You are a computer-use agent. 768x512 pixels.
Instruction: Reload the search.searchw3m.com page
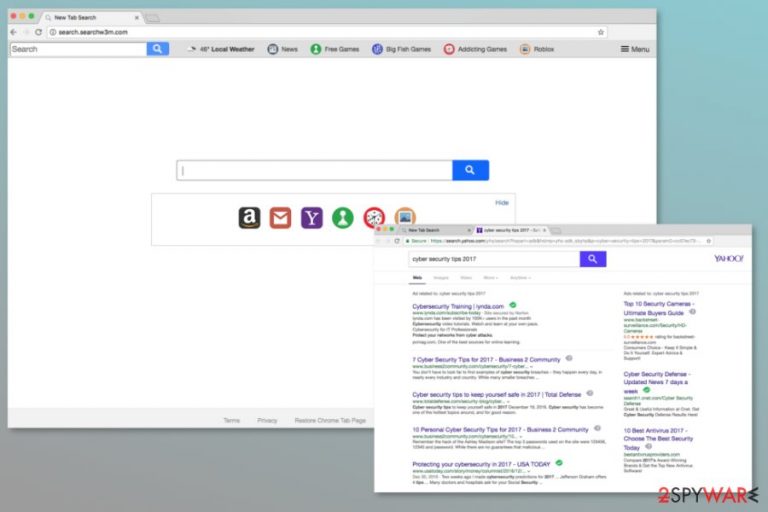pos(38,32)
